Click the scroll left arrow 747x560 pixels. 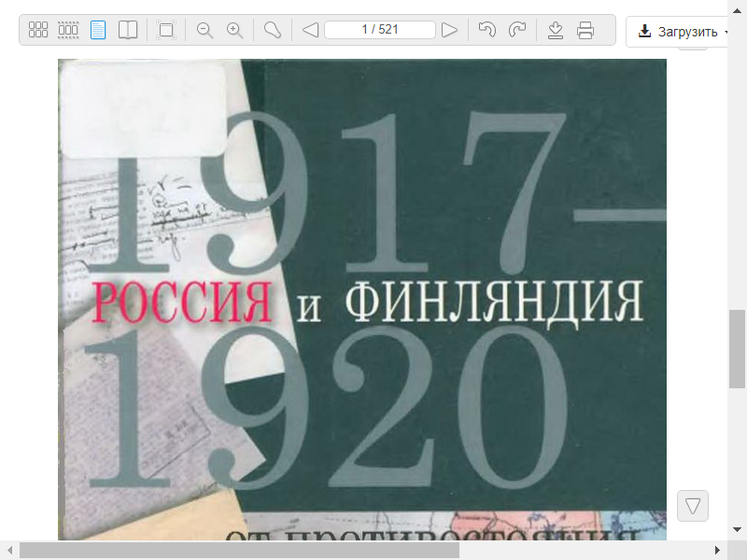point(9,551)
